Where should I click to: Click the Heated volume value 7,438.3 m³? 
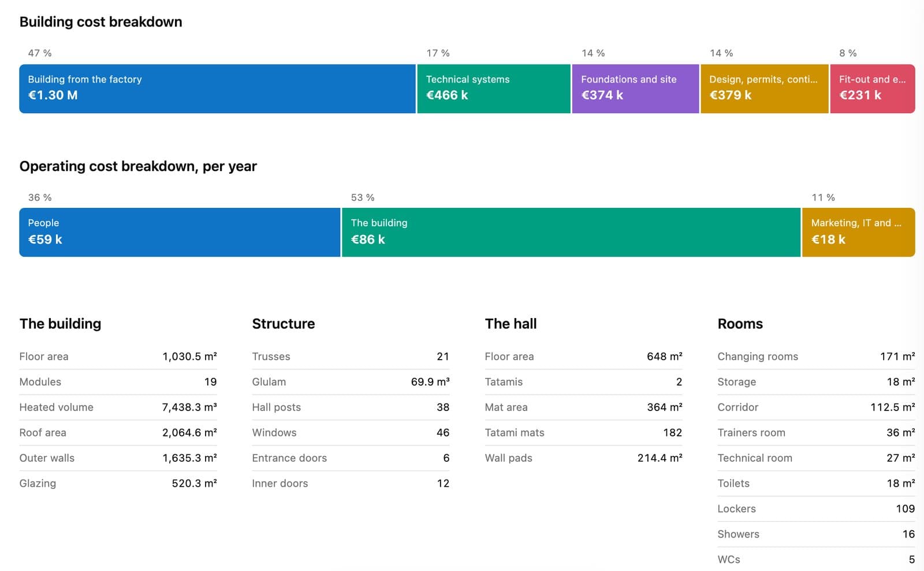(x=189, y=407)
